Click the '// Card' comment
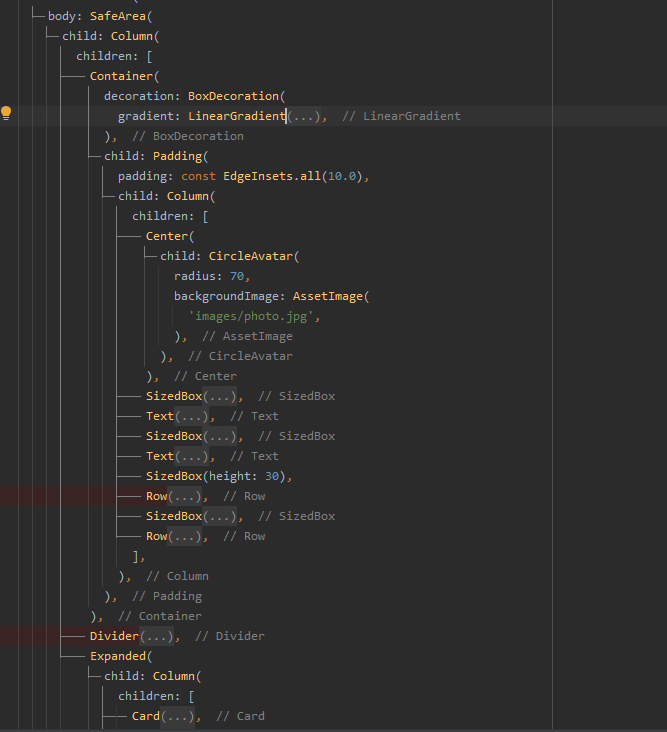This screenshot has width=667, height=732. pyautogui.click(x=240, y=716)
